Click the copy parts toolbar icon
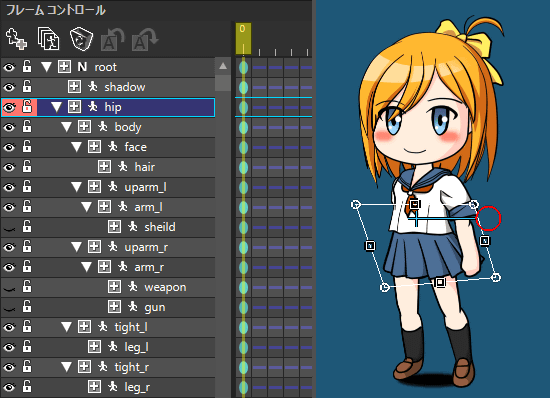 tap(48, 39)
